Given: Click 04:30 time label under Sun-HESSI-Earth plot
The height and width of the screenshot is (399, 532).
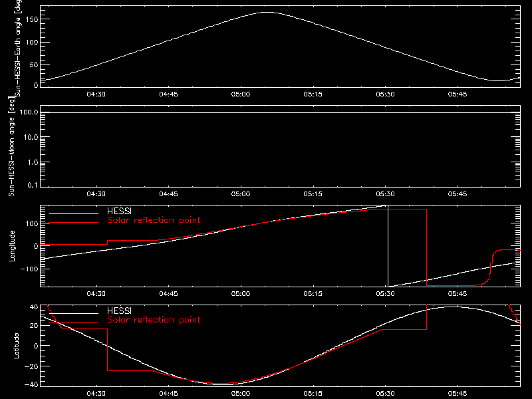Looking at the screenshot, I should pyautogui.click(x=96, y=94).
